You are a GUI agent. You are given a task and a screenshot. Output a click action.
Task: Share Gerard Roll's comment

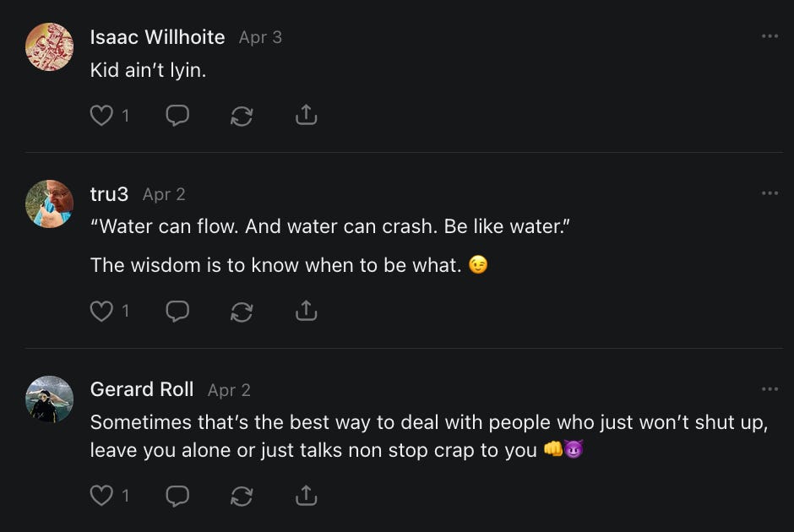306,495
